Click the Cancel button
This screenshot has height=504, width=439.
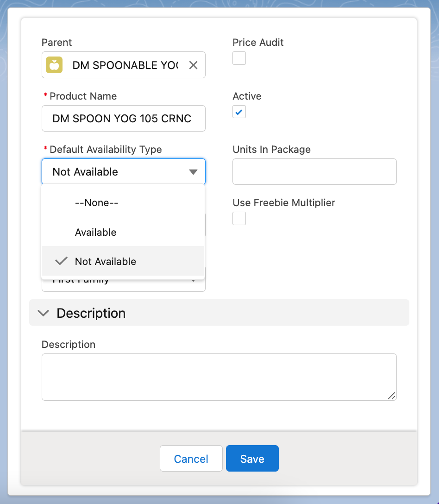point(191,459)
